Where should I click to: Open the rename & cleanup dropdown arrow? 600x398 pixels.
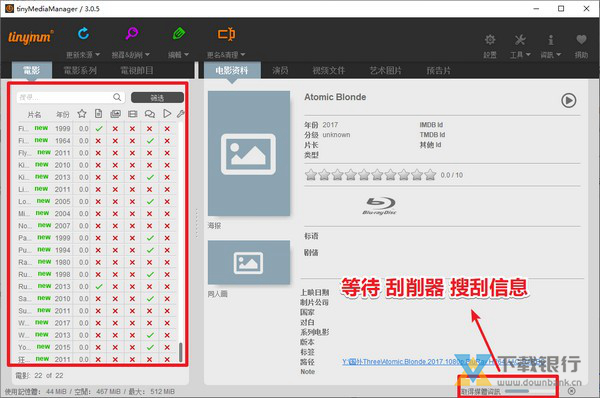tap(243, 55)
